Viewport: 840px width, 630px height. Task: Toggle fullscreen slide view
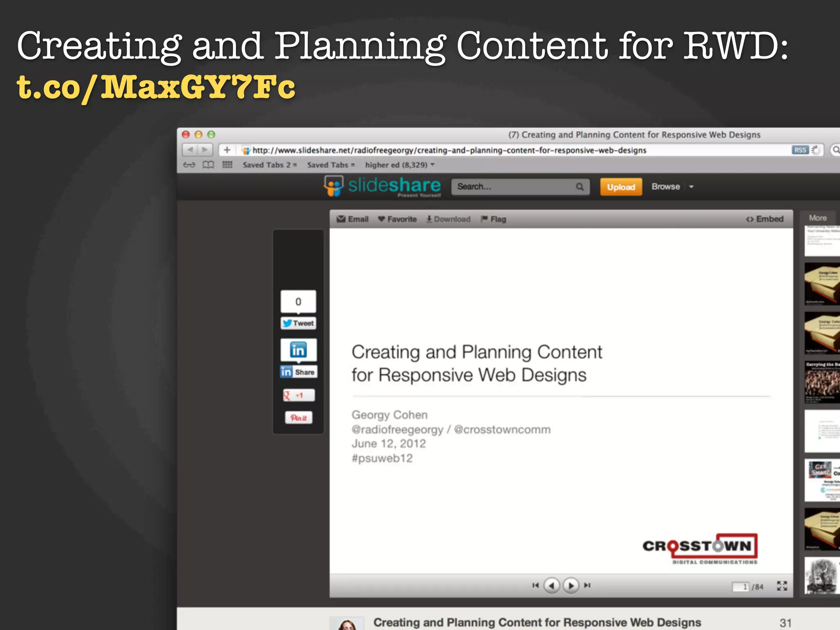[x=782, y=586]
